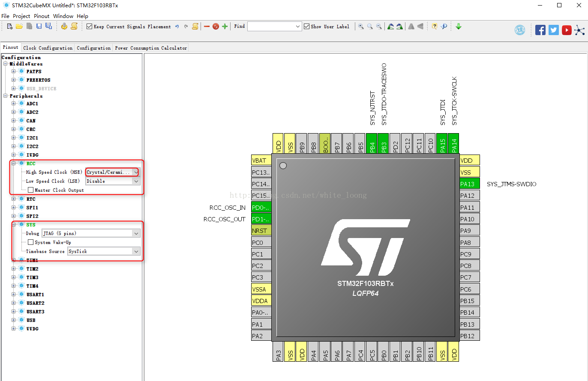Click the New Project toolbar icon

(10, 27)
